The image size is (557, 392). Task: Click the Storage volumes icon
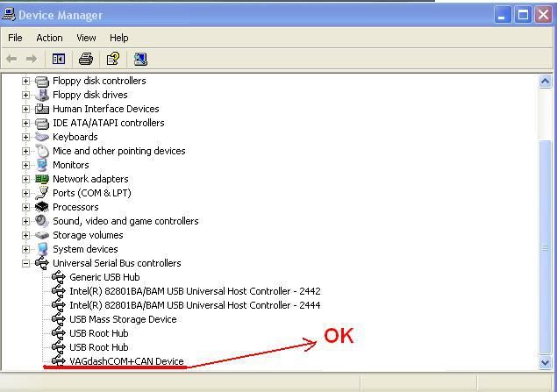coord(42,235)
